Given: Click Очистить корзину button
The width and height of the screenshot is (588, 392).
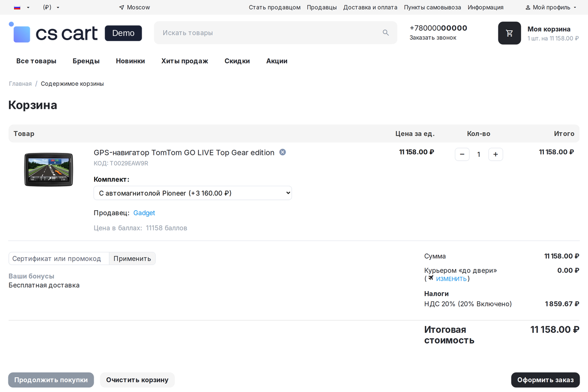Looking at the screenshot, I should (137, 380).
